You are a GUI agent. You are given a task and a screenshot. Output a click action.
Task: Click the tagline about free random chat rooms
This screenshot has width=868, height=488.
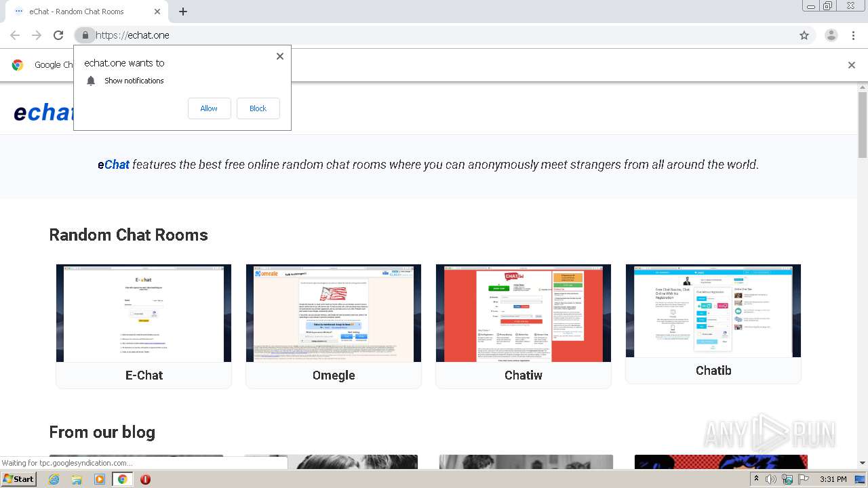[x=428, y=165]
